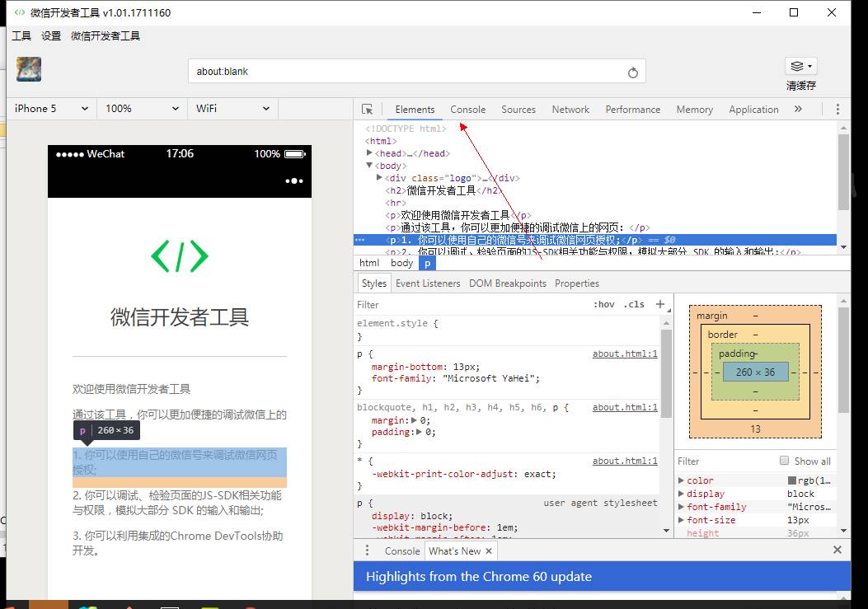Open drawer kebab menu beside Console
The width and height of the screenshot is (868, 609).
(368, 551)
